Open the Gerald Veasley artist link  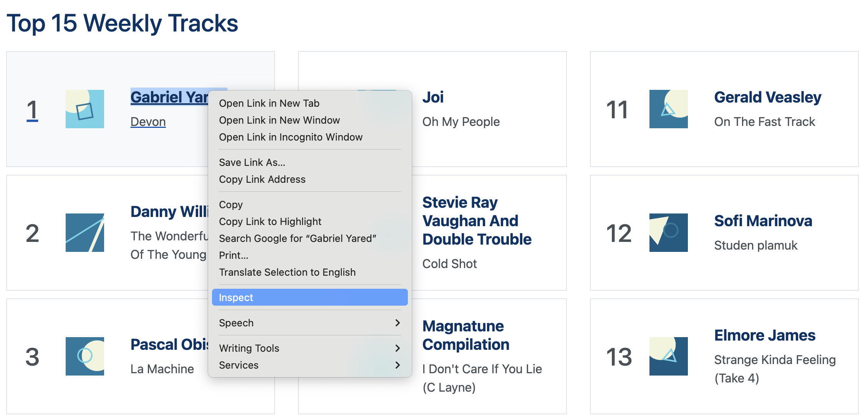[768, 98]
